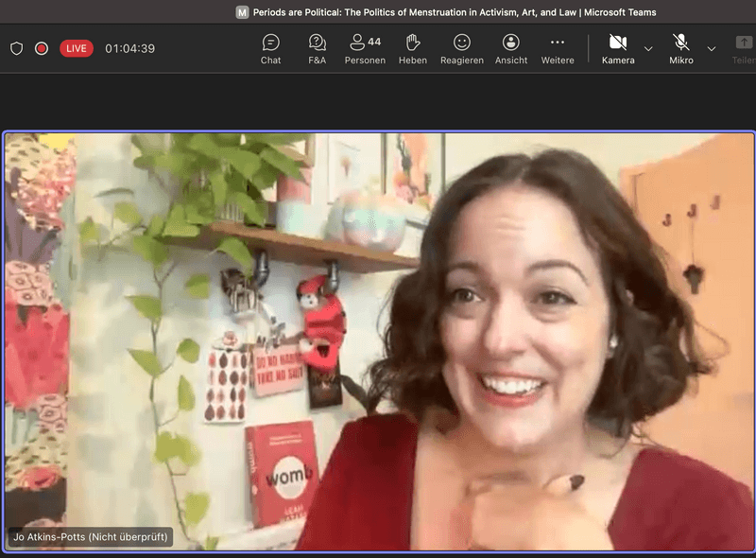Click the red recording indicator icon
756x558 pixels.
[x=42, y=48]
